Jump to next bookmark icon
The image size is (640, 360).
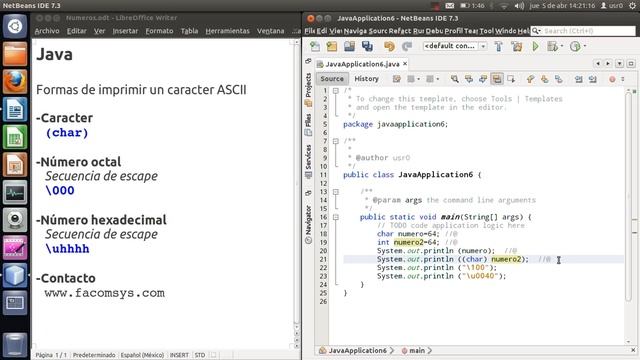coord(544,79)
